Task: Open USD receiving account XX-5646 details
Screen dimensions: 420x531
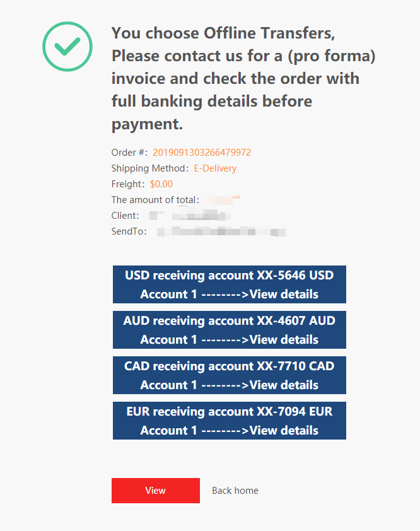Action: click(x=230, y=284)
